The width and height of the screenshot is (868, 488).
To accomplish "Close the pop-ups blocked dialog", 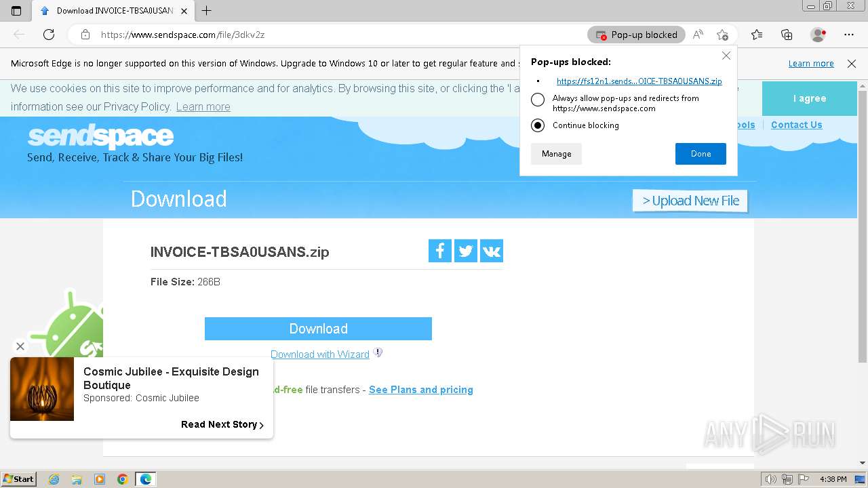I will (726, 56).
